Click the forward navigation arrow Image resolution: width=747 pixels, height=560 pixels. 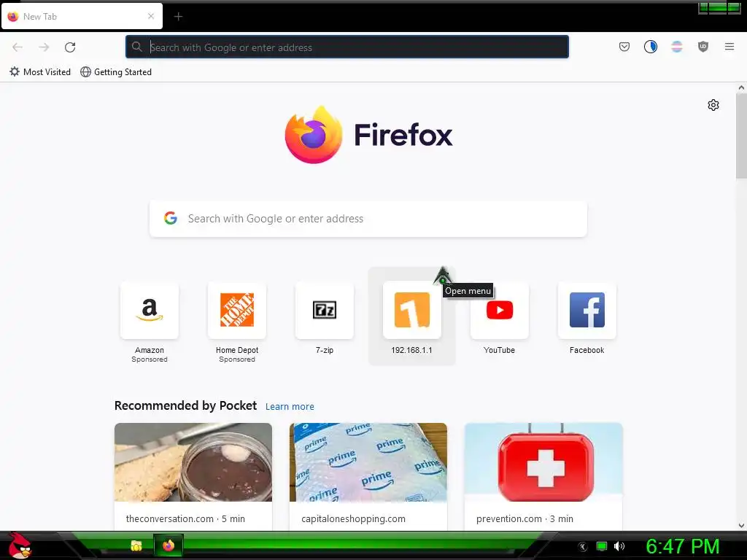click(x=44, y=47)
